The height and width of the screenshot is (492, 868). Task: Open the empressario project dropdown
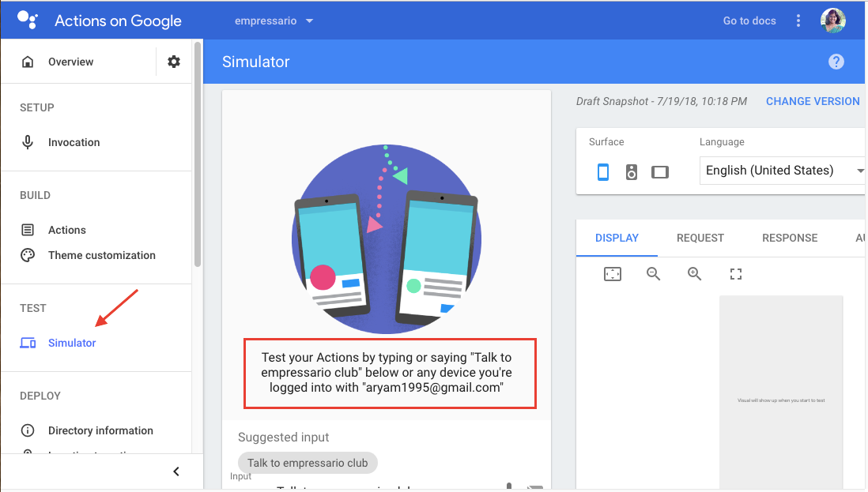(274, 21)
